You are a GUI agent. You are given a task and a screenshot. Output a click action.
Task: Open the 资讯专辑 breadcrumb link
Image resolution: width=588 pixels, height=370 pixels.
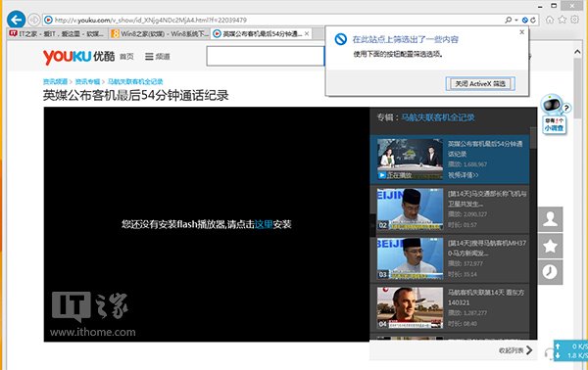click(x=87, y=81)
